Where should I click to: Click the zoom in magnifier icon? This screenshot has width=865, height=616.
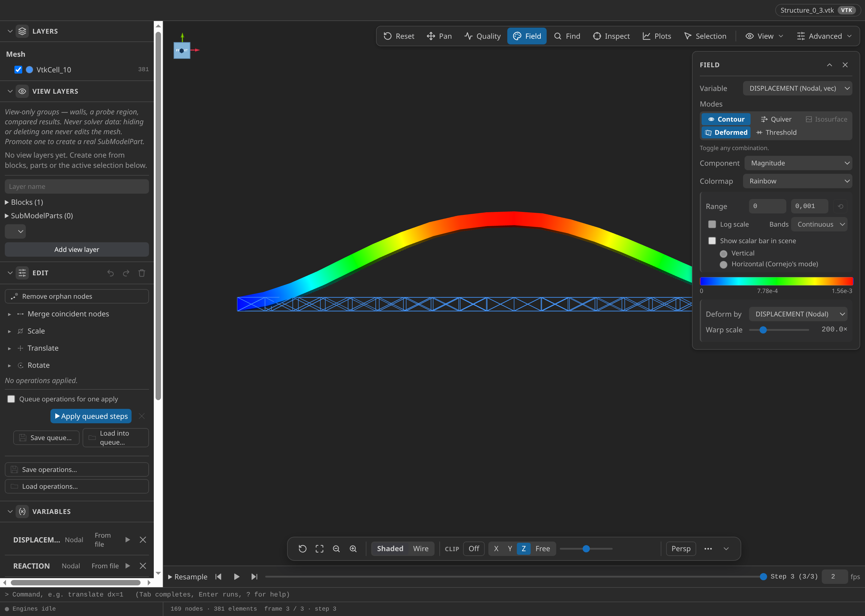tap(353, 548)
